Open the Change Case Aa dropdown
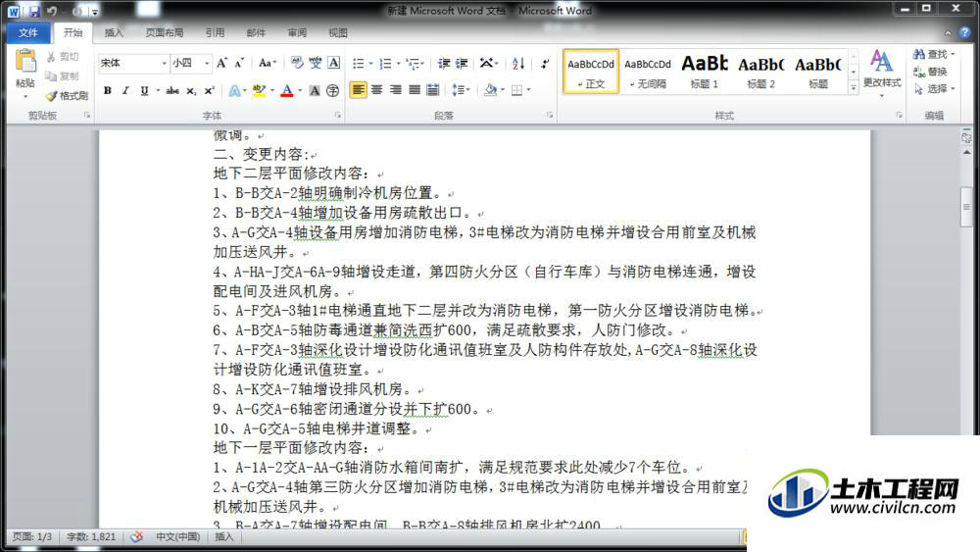Viewport: 980px width, 552px height. click(x=267, y=63)
